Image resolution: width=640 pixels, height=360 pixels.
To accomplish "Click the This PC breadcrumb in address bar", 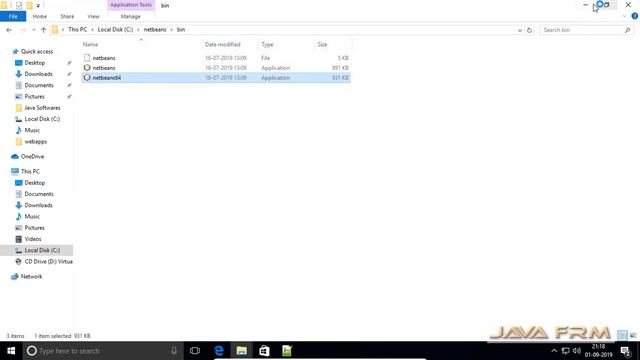I will (78, 29).
